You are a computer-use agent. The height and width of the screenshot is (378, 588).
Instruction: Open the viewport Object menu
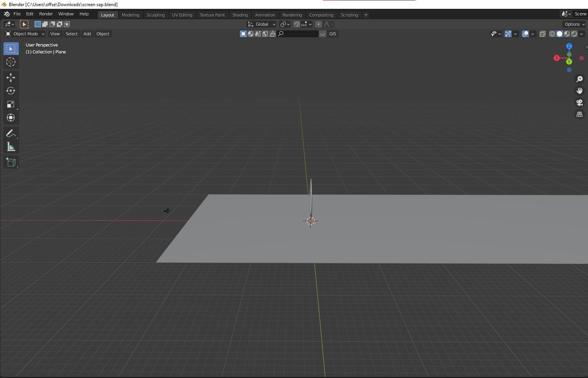[103, 34]
